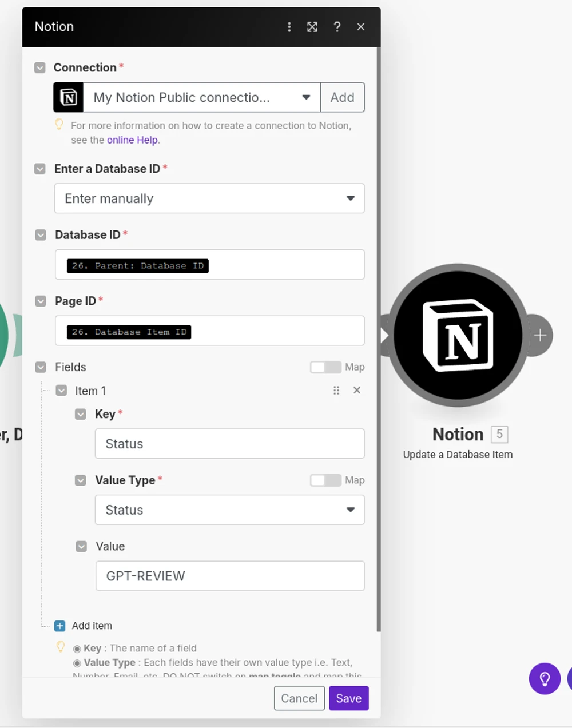Viewport: 572px width, 728px height.
Task: Click the Value input containing GPT-REVIEW
Action: tap(230, 576)
